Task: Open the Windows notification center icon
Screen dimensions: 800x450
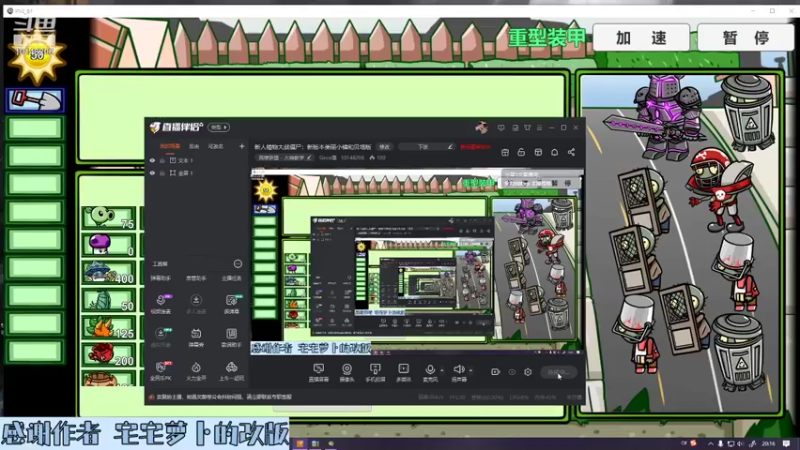Action: click(x=786, y=444)
